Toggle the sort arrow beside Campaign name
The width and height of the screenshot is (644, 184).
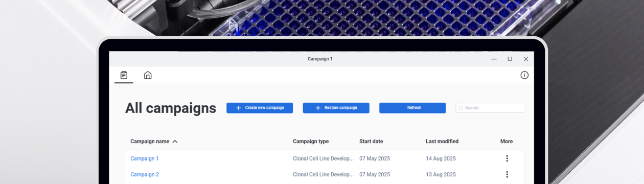click(x=175, y=142)
